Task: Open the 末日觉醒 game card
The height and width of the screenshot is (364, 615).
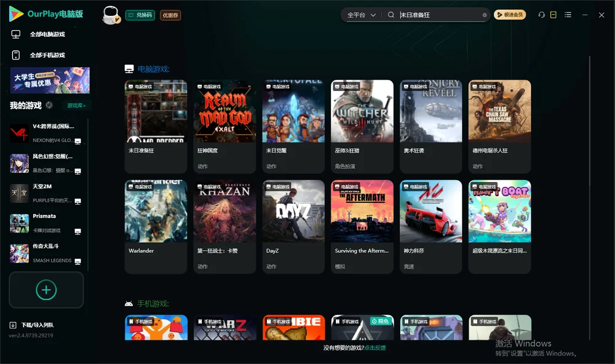Action: [293, 127]
